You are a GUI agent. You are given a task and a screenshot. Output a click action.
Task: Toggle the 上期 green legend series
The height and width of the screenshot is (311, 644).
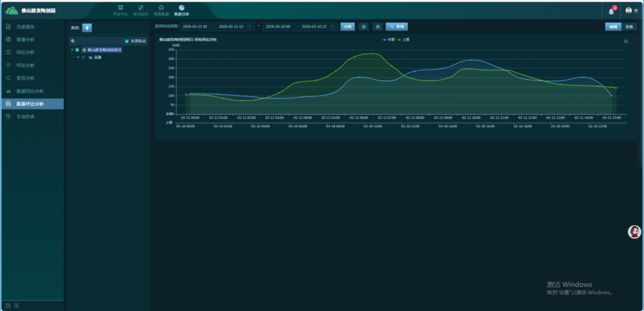pos(404,39)
